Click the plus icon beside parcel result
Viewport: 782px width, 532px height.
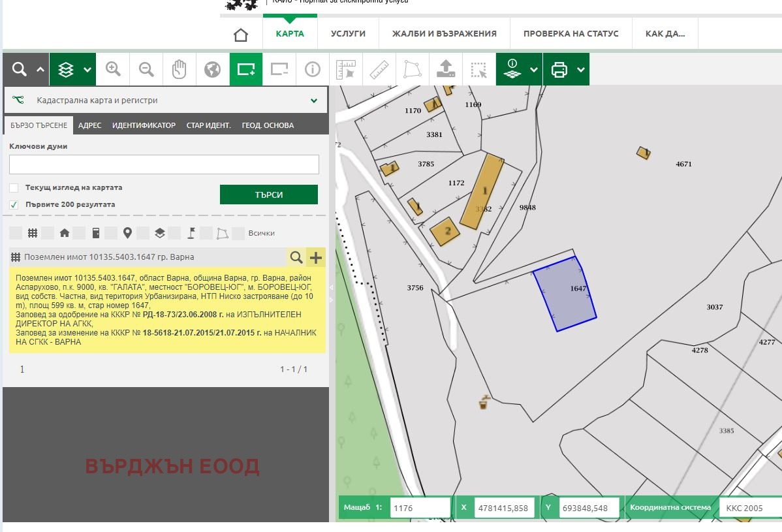coord(316,258)
